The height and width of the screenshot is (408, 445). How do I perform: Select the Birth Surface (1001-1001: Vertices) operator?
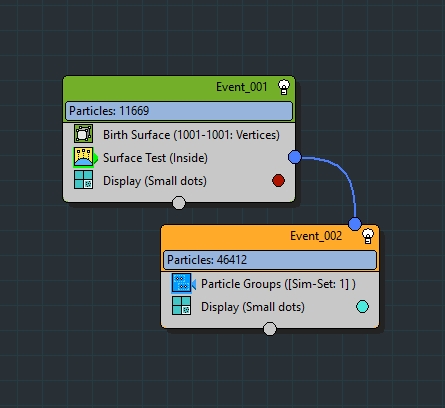(179, 135)
